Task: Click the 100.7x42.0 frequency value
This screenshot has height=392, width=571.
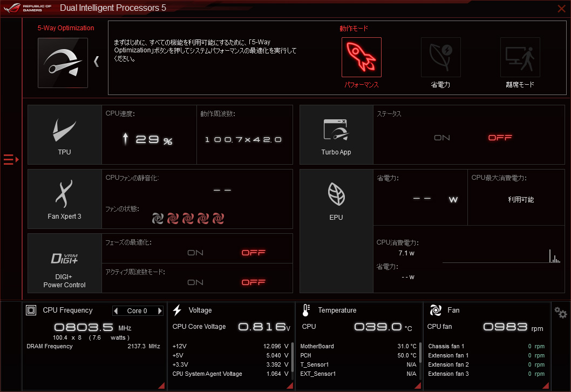Action: 243,139
